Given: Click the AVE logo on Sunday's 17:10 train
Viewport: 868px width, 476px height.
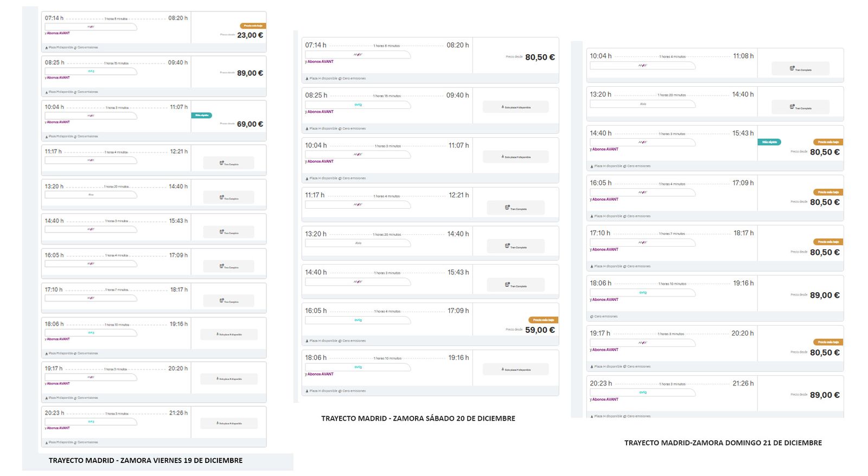Looking at the screenshot, I should click(x=642, y=242).
